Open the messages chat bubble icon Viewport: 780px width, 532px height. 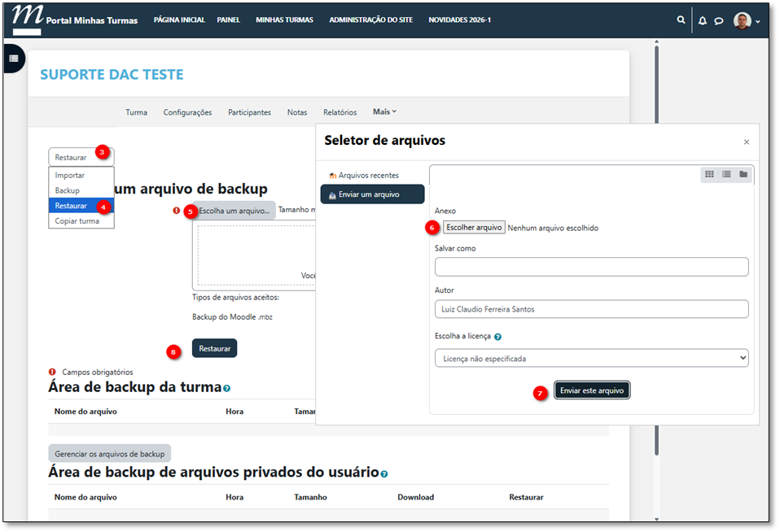coord(719,20)
